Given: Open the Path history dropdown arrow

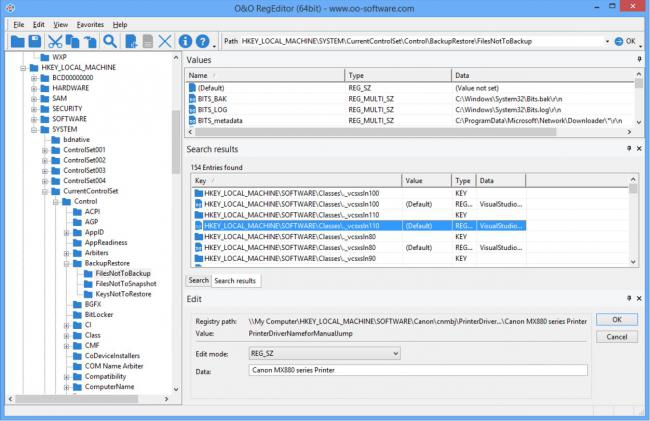Looking at the screenshot, I should (607, 41).
